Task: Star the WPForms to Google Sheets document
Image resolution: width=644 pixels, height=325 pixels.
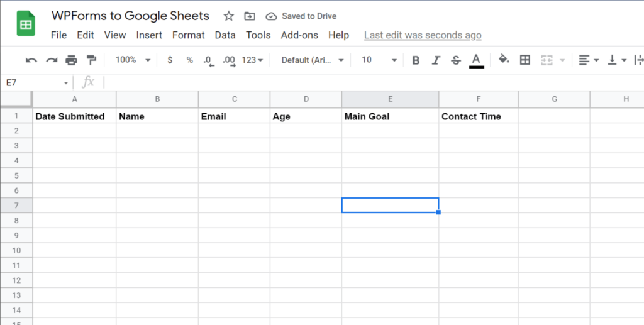Action: [x=228, y=16]
